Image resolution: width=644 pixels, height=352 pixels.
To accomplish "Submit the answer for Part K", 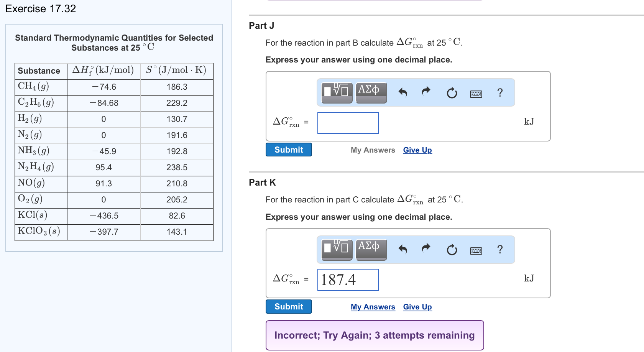I will [288, 306].
